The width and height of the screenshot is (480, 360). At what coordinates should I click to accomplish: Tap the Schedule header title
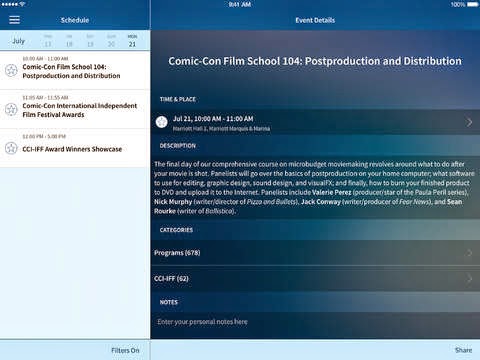(75, 20)
